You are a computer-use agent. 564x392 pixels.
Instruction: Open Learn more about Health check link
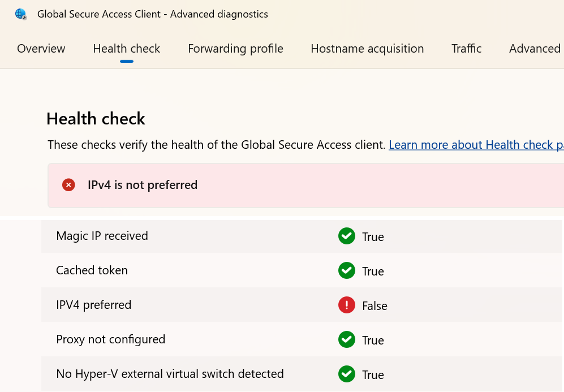click(475, 145)
